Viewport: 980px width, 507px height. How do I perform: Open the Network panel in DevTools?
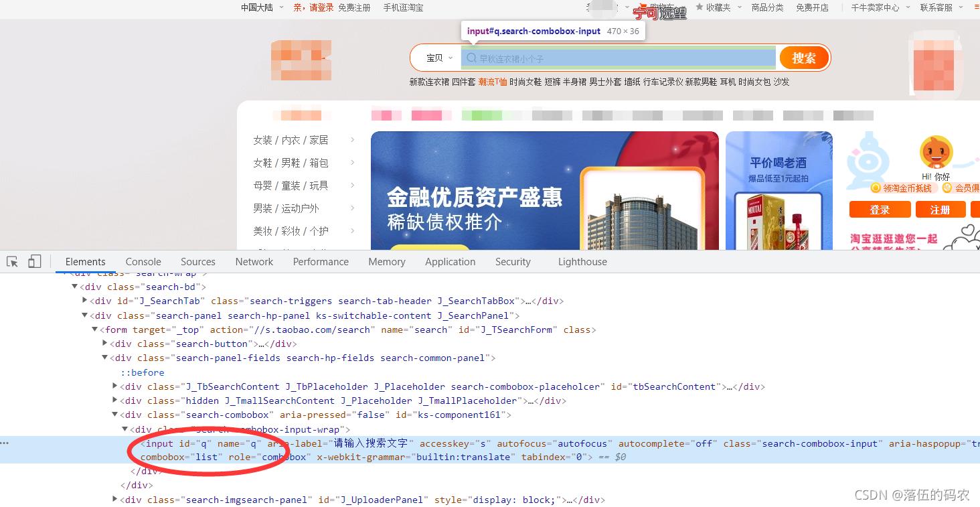254,261
